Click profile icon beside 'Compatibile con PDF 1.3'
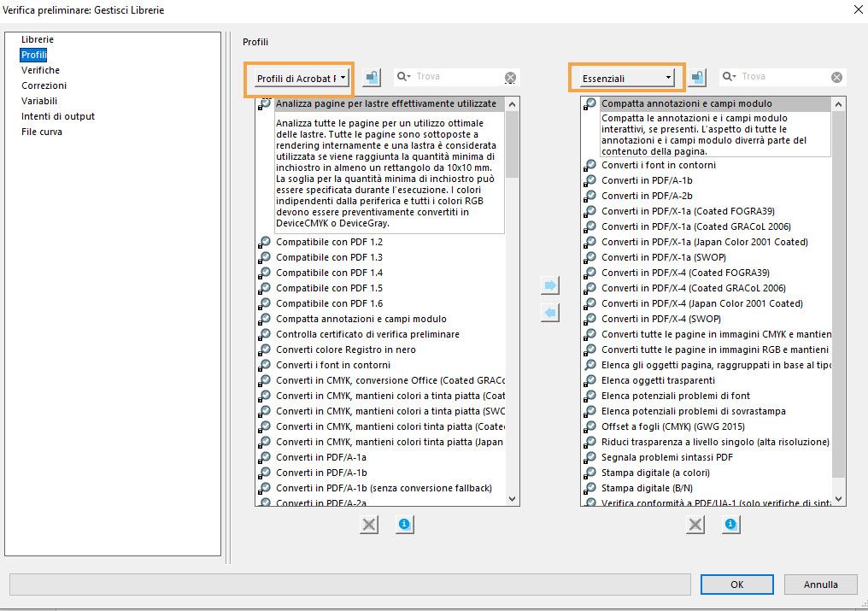Screen dimensions: 868x611 (x=265, y=257)
